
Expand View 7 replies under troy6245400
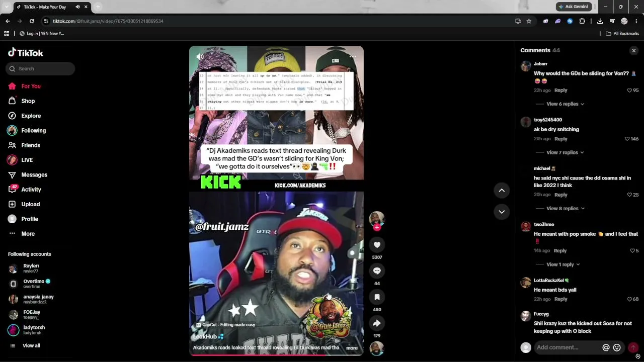click(565, 152)
